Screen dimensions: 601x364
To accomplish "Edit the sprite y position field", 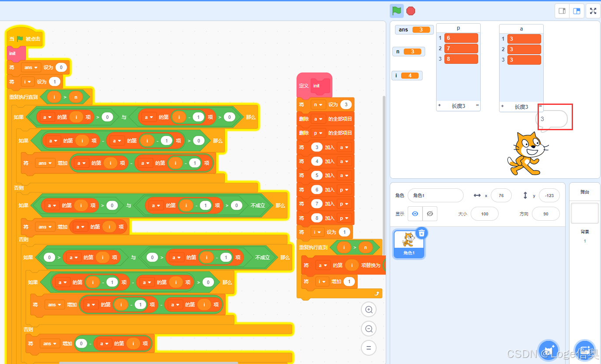I will (549, 195).
